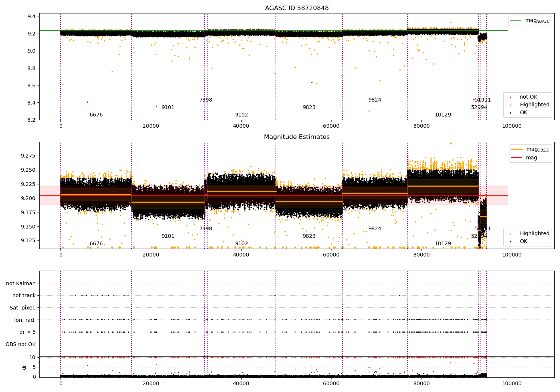Viewport: 560px width, 392px height.
Task: Click the 'not Kalman' y-axis label
Action: click(x=21, y=284)
